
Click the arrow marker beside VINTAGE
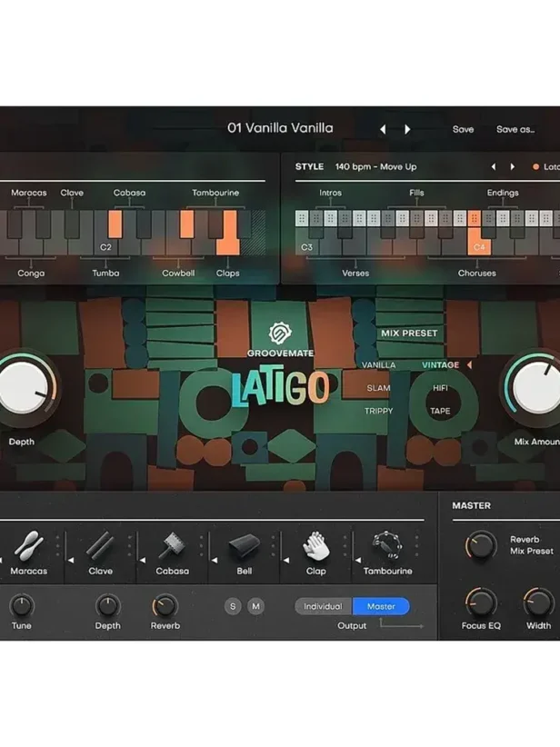point(469,365)
